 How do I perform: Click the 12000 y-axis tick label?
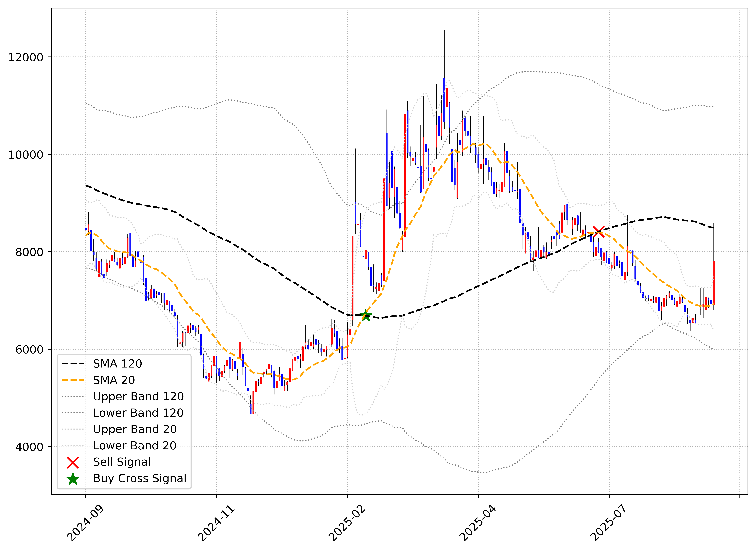[26, 57]
